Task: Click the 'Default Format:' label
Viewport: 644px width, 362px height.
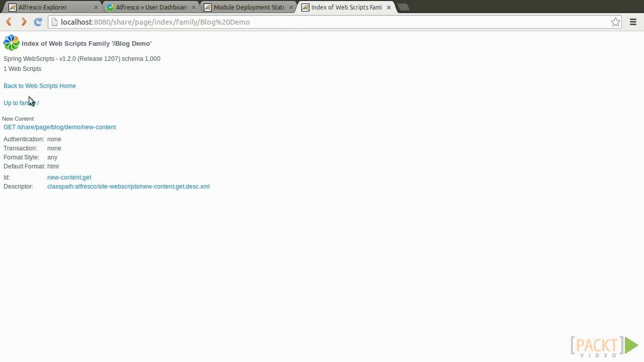Action: [25, 166]
